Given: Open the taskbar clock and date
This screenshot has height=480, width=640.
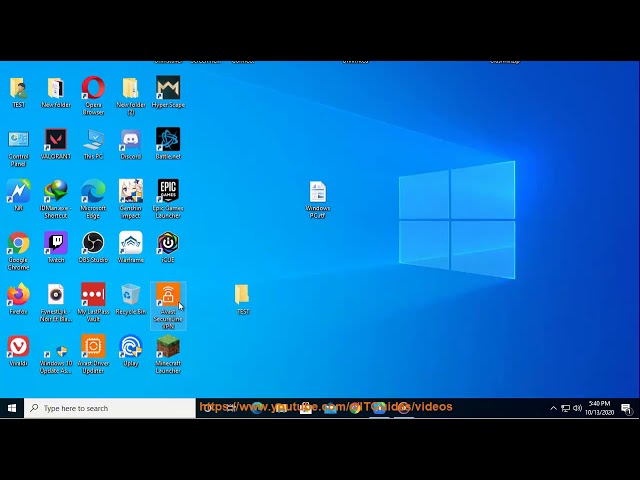Looking at the screenshot, I should [x=599, y=408].
